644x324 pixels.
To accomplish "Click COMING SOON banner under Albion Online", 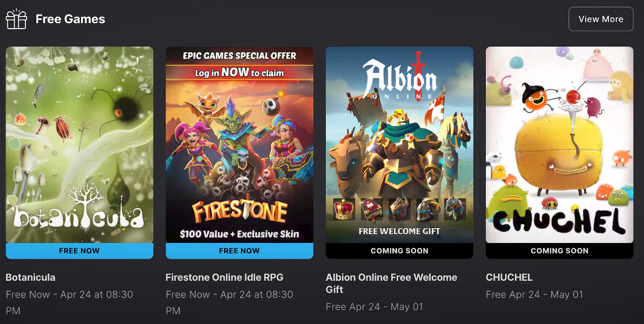I will pyautogui.click(x=399, y=251).
